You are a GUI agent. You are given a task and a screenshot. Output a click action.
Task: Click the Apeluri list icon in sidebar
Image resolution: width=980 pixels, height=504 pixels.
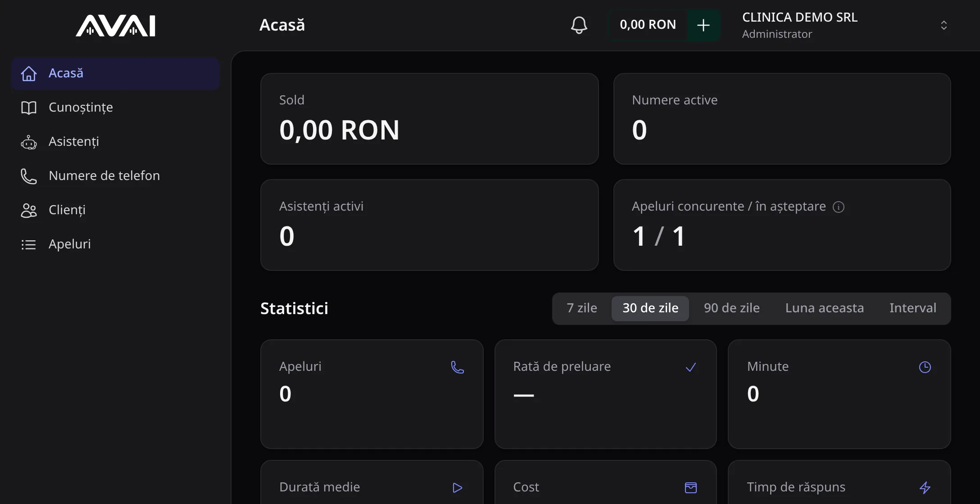coord(29,244)
